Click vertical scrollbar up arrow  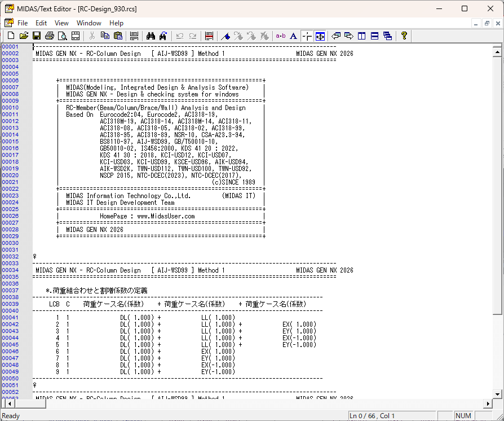pos(497,51)
